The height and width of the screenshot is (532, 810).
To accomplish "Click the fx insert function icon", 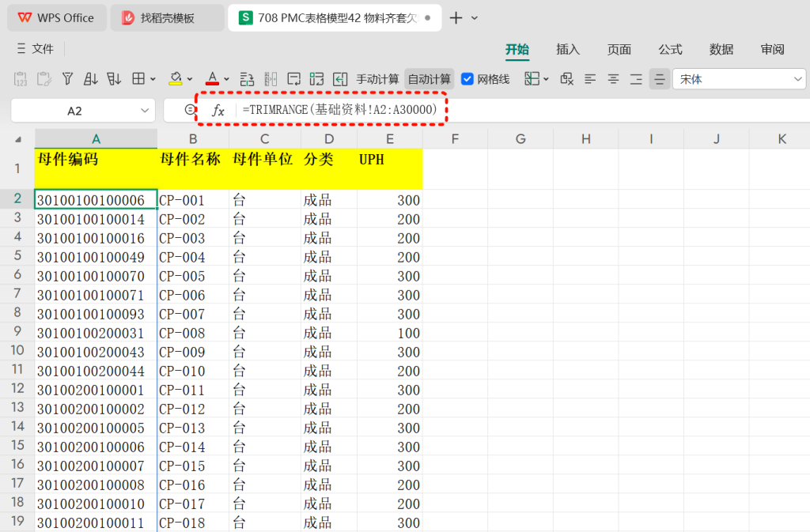I will pos(218,110).
